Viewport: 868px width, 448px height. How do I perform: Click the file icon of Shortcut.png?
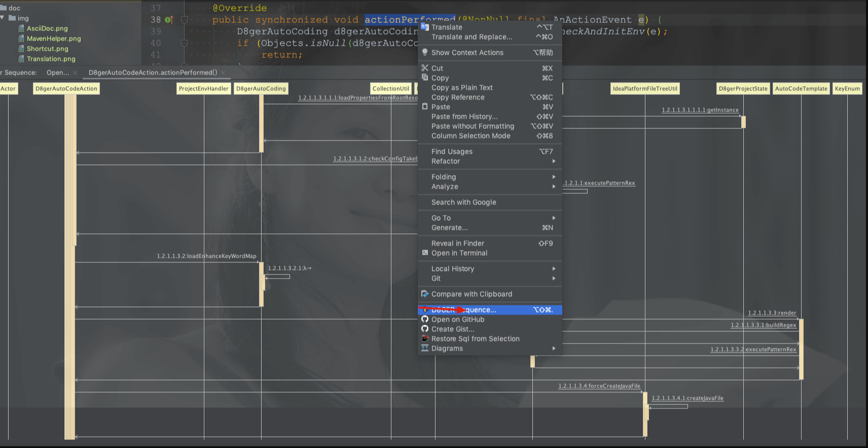pyautogui.click(x=21, y=49)
